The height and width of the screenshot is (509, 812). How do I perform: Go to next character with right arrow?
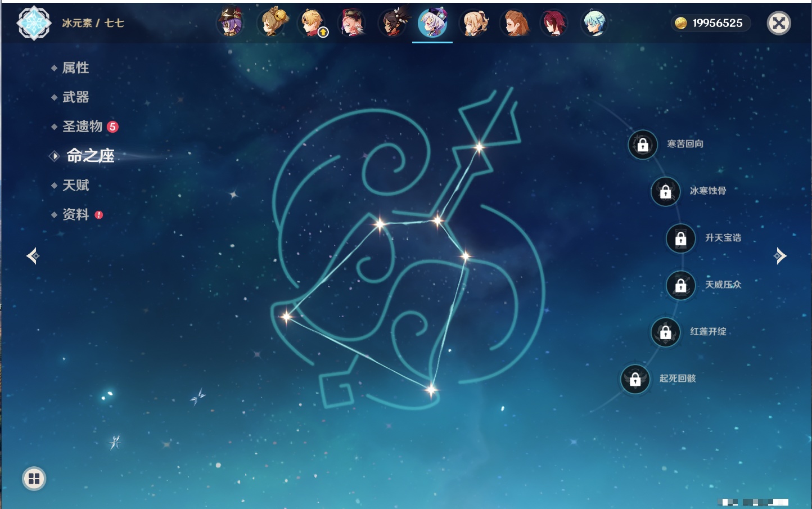[780, 256]
